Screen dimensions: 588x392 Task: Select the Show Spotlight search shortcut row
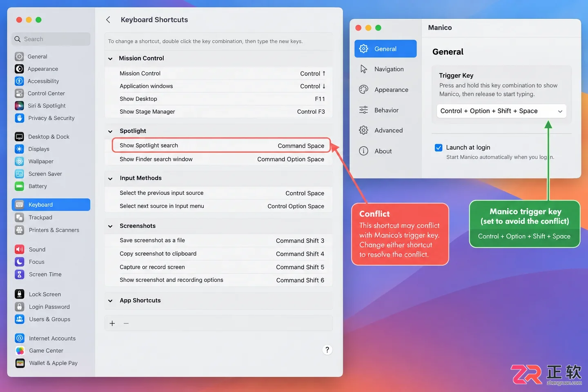[221, 145]
